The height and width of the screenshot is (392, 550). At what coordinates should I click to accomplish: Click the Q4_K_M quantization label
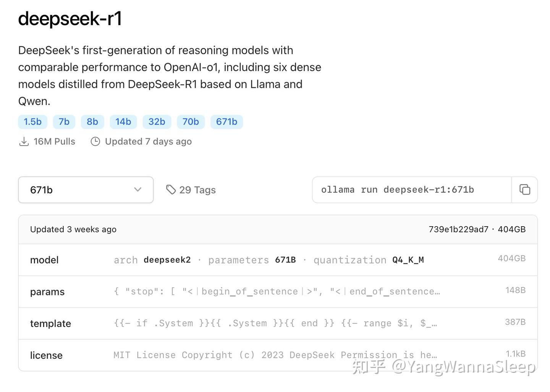(x=408, y=260)
